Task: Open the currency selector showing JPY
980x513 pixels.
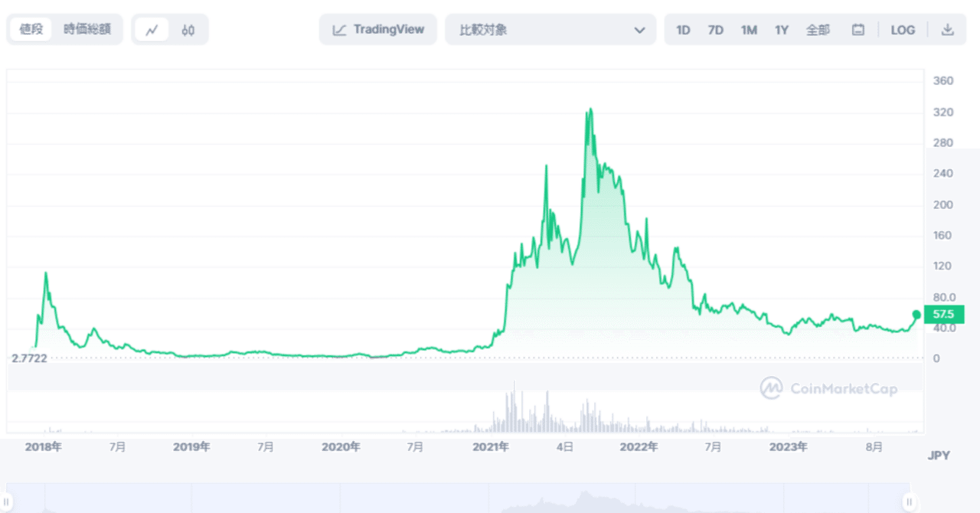Action: 940,455
